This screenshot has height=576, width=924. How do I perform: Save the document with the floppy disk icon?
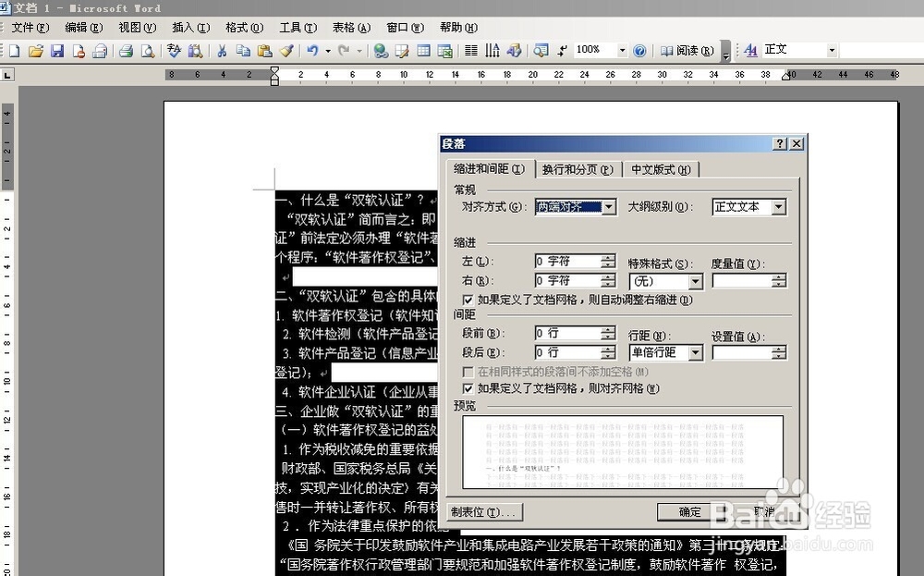click(56, 51)
